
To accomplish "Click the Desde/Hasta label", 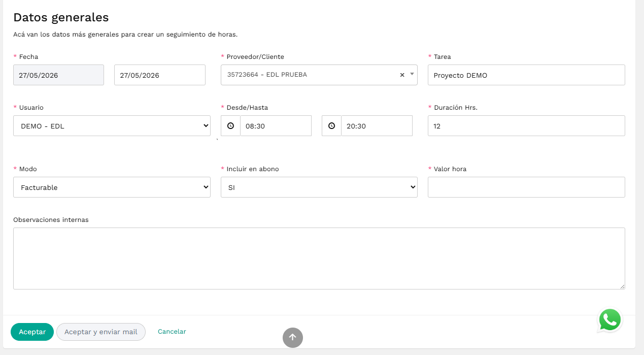I will coord(247,108).
